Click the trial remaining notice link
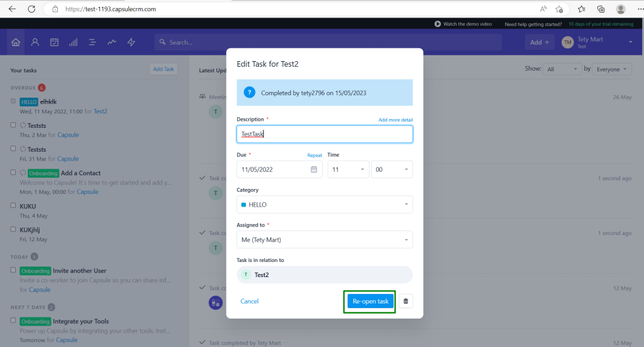The height and width of the screenshot is (347, 644). point(601,24)
